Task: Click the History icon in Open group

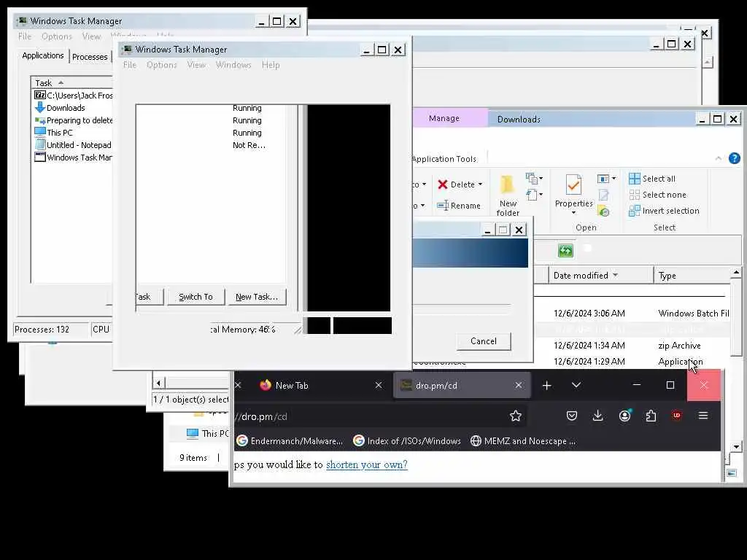Action: point(603,211)
